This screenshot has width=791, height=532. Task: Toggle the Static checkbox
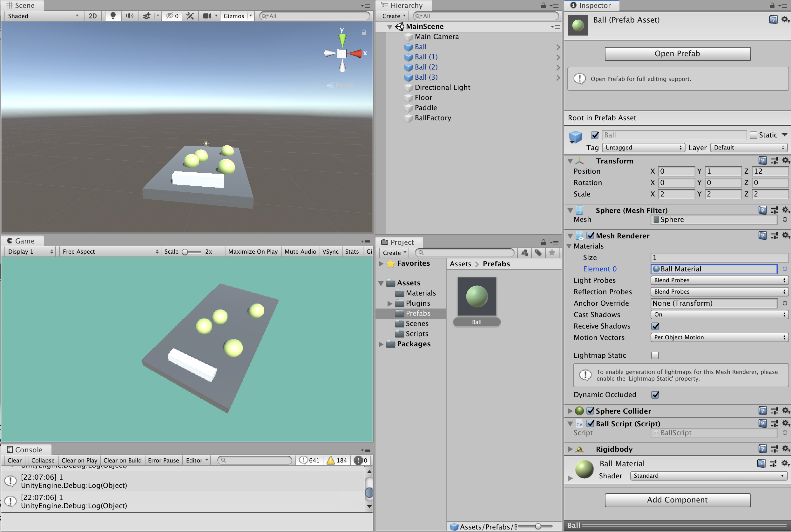[753, 135]
